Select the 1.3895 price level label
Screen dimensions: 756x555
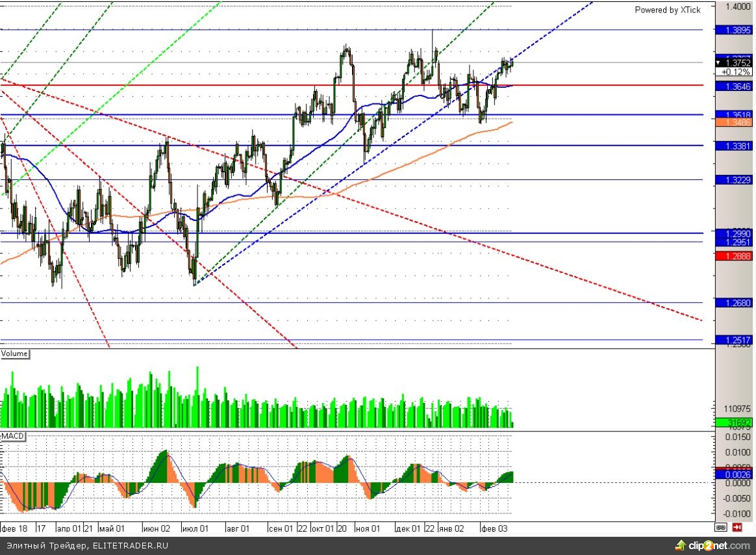[x=733, y=30]
